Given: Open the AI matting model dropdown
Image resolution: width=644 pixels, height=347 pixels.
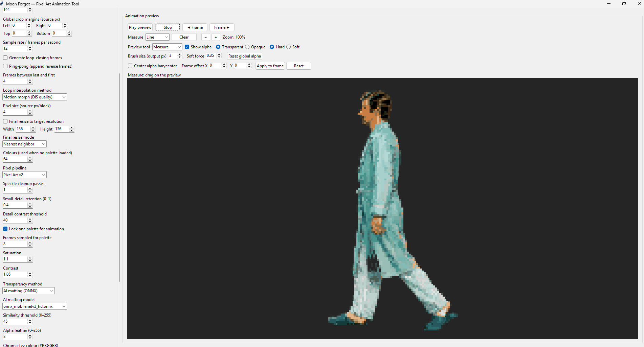Looking at the screenshot, I should 35,306.
